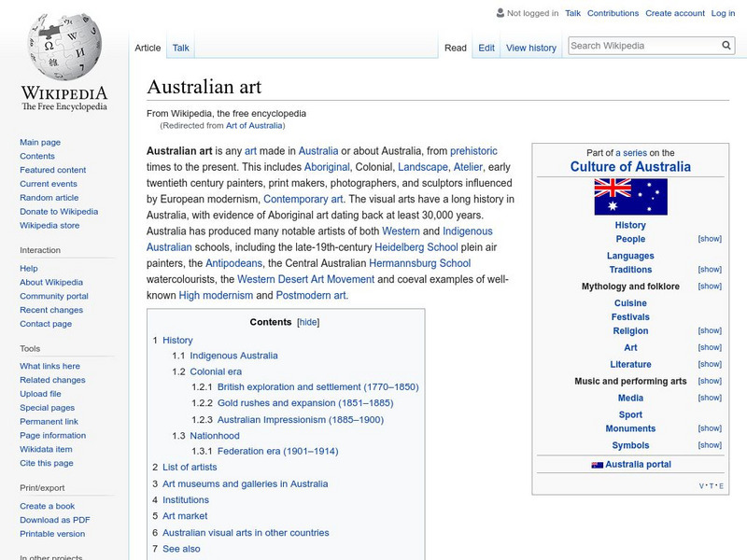Image resolution: width=747 pixels, height=560 pixels.
Task: Click Create a book link
Action: click(x=48, y=506)
